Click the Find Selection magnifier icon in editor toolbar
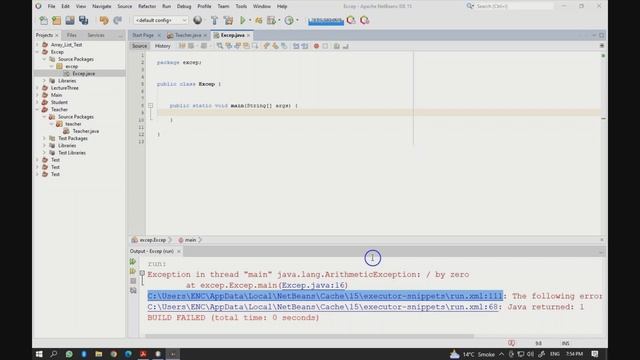This screenshot has height=360, width=640. tap(220, 46)
